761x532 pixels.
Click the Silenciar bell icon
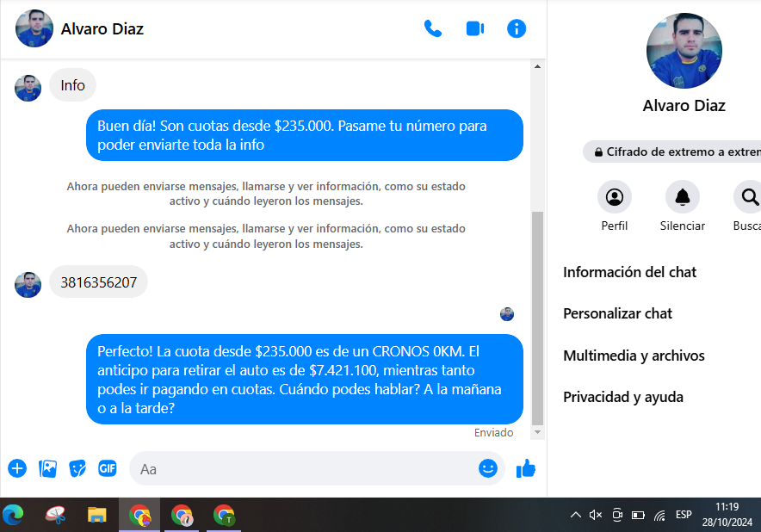click(x=683, y=197)
